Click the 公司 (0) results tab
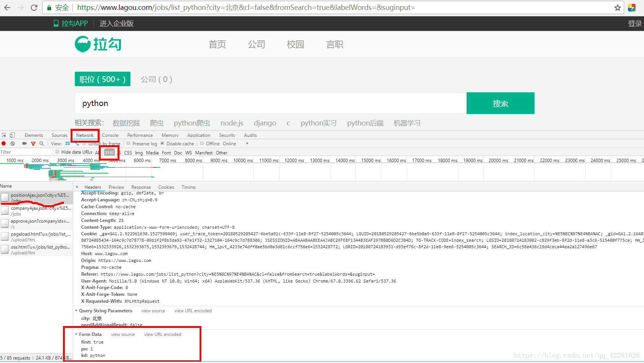644x363 pixels. click(156, 79)
